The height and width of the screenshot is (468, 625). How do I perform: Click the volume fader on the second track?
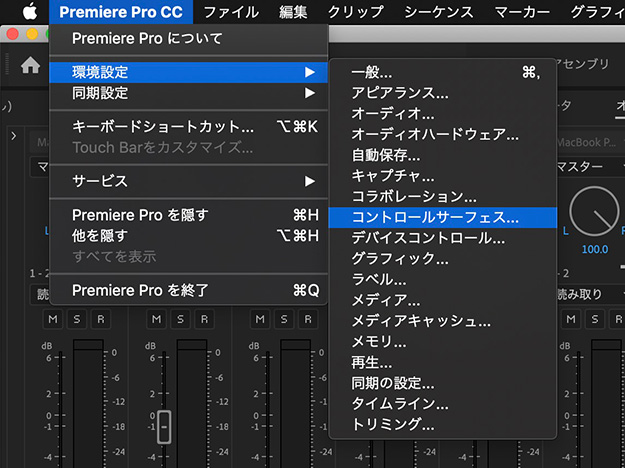(164, 425)
